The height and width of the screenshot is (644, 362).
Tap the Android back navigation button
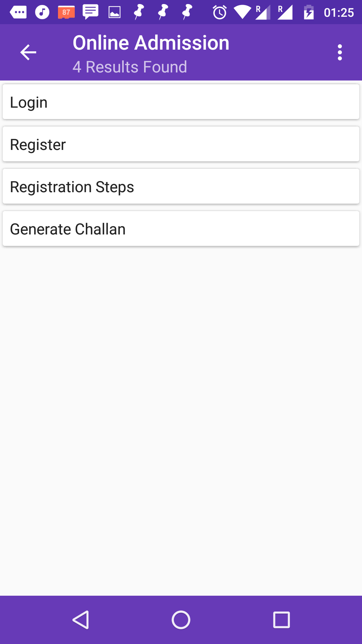tap(81, 620)
